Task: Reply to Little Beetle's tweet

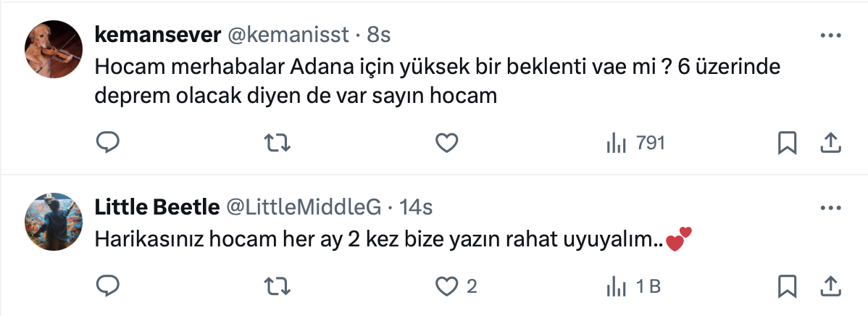Action: (x=107, y=286)
